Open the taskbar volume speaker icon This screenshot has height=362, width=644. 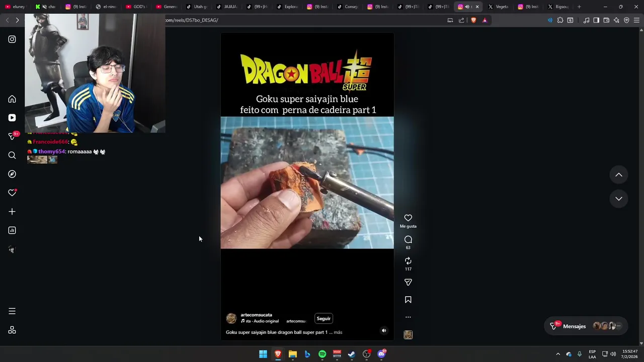click(613, 354)
